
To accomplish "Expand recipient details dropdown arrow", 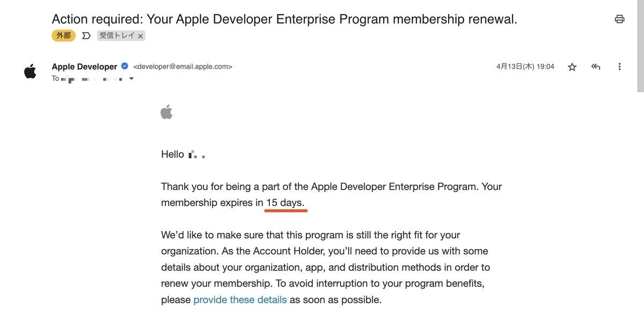I will [131, 79].
